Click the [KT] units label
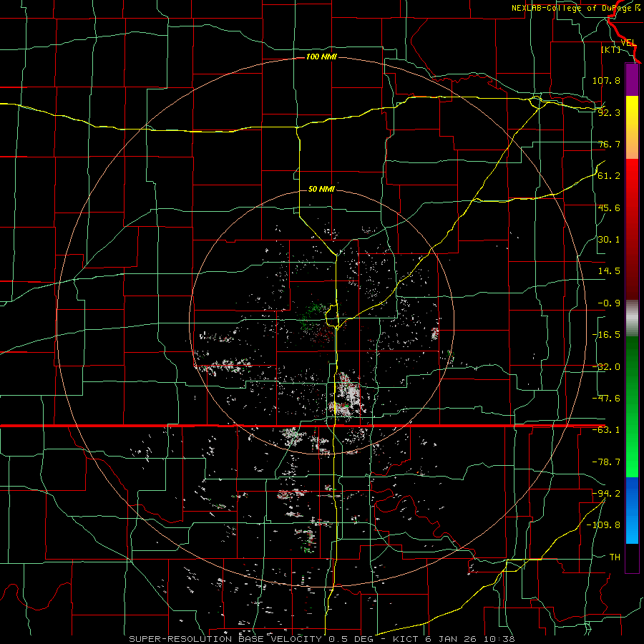The width and height of the screenshot is (644, 644). (611, 49)
